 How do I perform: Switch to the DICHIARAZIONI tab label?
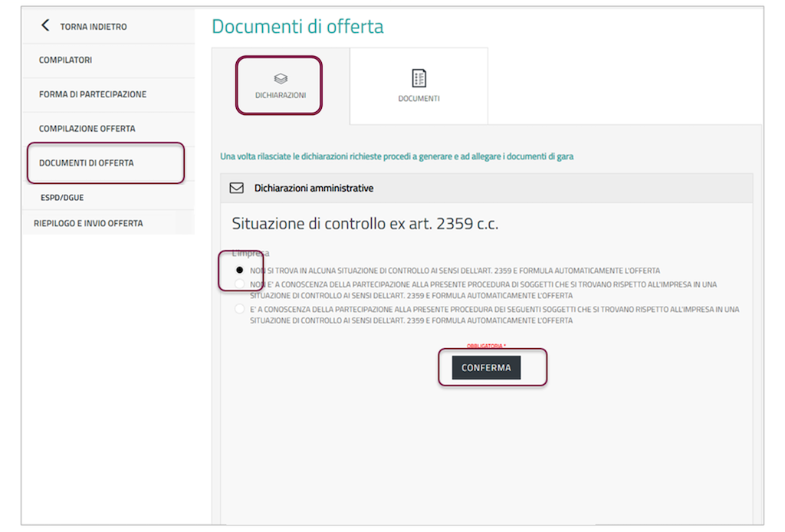click(281, 97)
